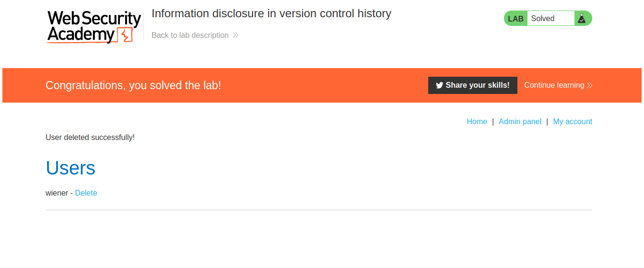This screenshot has height=268, width=644.
Task: Click the wiener username text
Action: click(57, 193)
